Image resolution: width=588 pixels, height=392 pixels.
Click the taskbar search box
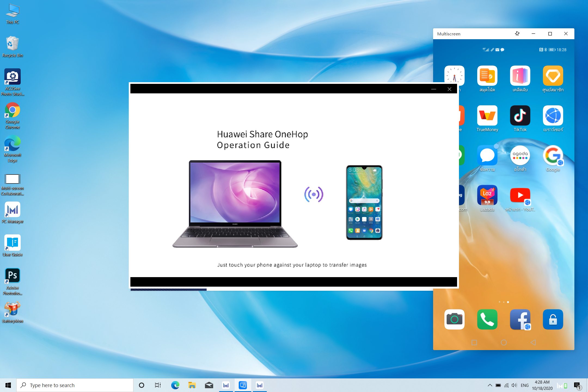point(75,385)
